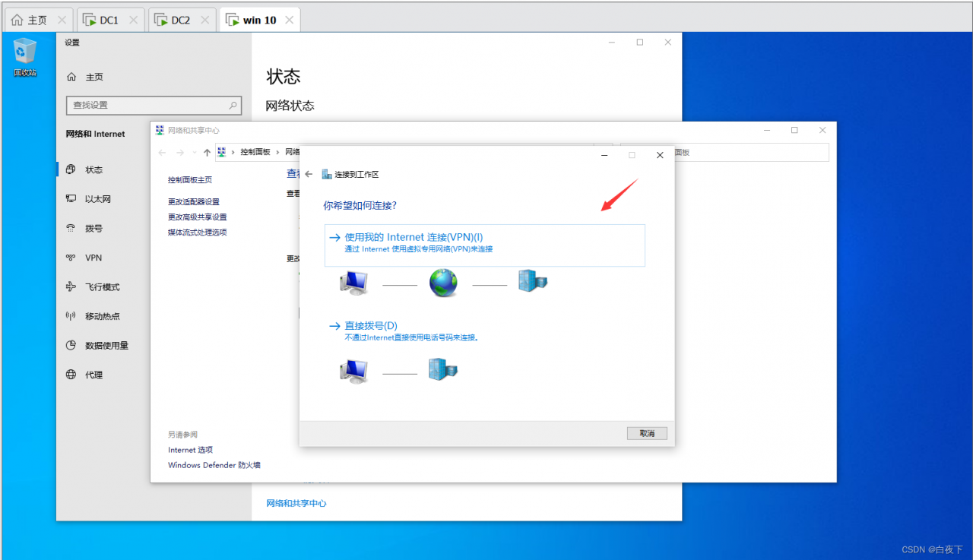Click the 网络和共享中心 title bar icon
Viewport: 973px width, 560px height.
pos(160,131)
